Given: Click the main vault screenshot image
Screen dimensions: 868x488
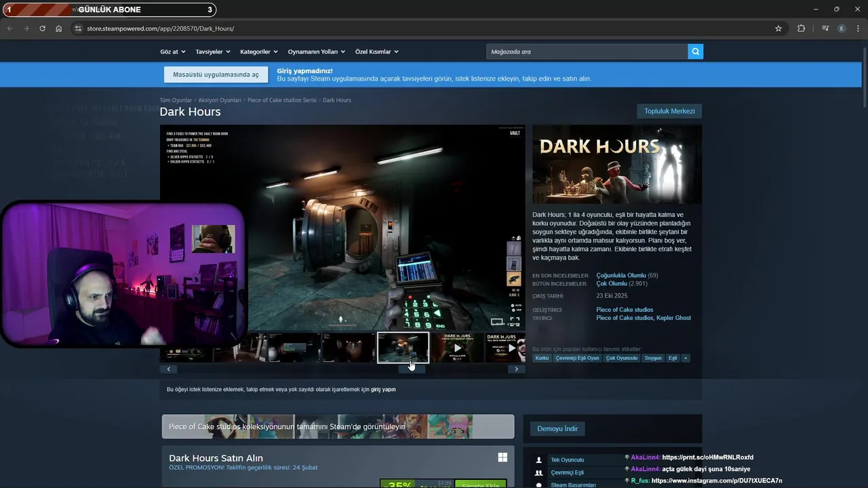Looking at the screenshot, I should pos(342,227).
